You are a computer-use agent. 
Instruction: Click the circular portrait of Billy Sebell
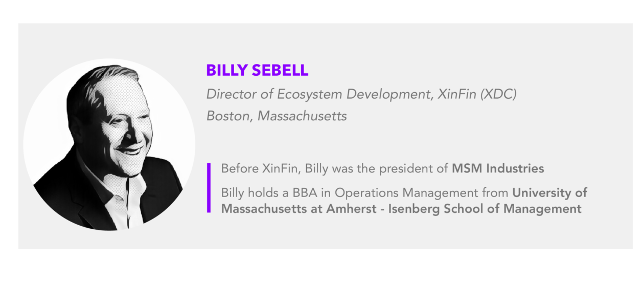point(109,144)
